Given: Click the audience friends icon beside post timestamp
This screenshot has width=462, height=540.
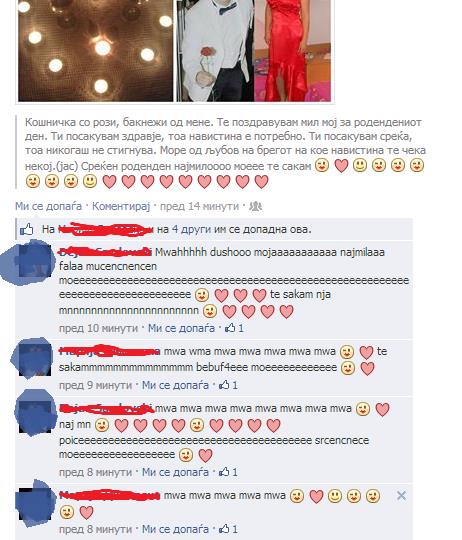Looking at the screenshot, I should 255,206.
